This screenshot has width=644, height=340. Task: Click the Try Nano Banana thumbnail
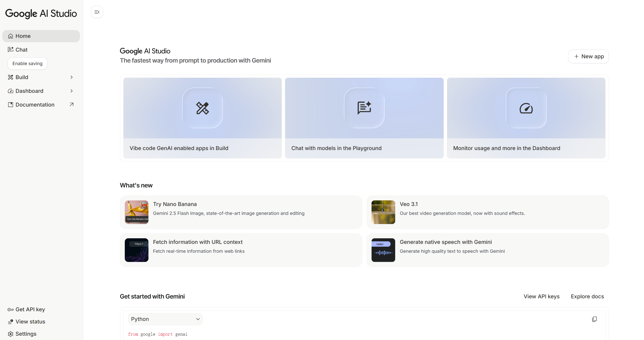click(136, 212)
